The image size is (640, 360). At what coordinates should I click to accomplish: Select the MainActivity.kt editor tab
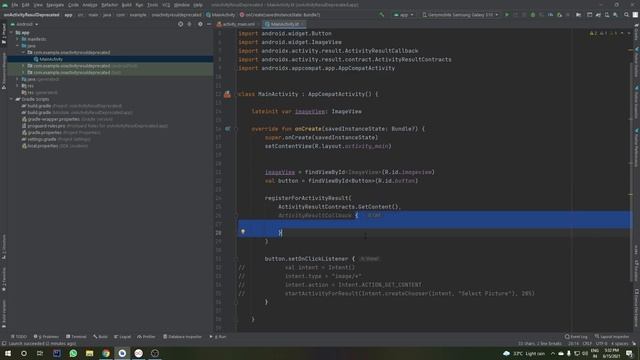tap(284, 24)
